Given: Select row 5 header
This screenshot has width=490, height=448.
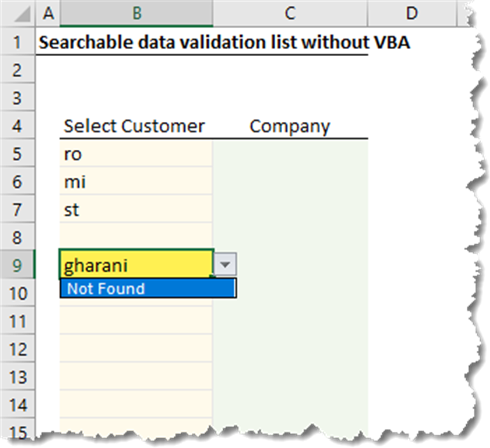Looking at the screenshot, I should coord(17,154).
